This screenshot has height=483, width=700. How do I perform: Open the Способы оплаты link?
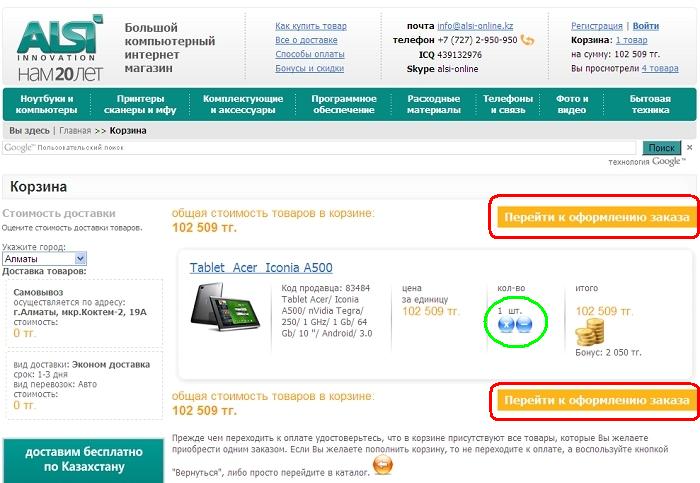coord(310,54)
